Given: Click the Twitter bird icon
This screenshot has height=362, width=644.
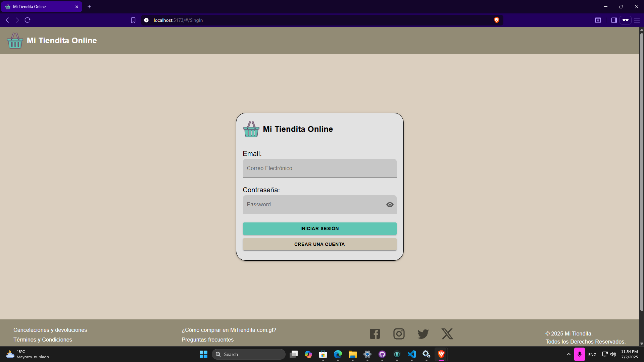Looking at the screenshot, I should (x=423, y=334).
